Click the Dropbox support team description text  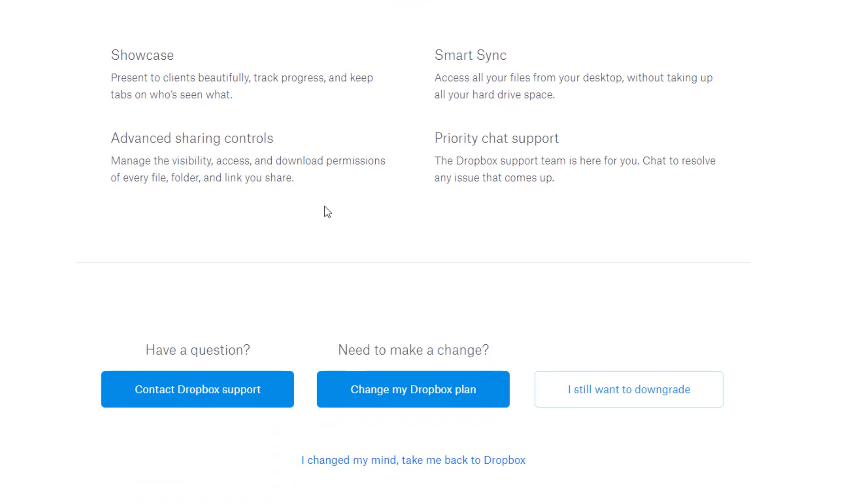coord(575,169)
